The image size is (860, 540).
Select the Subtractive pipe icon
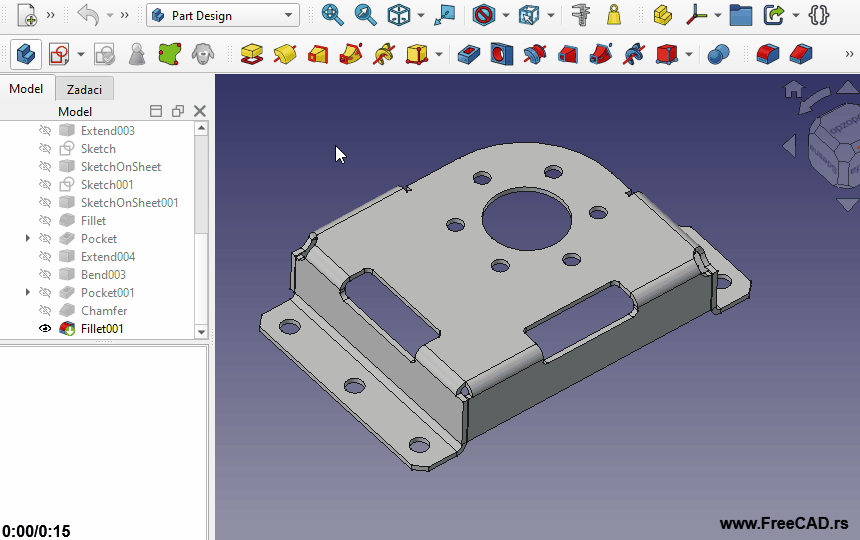click(x=601, y=54)
